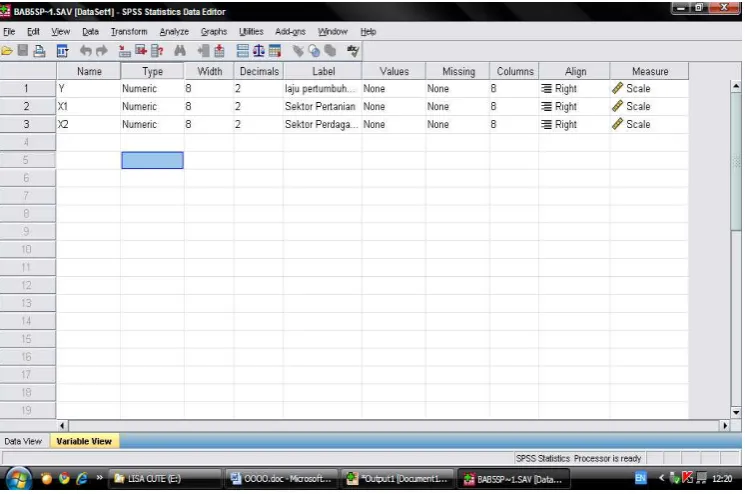Screen dimensions: 745x494
Task: Click the Split file icon
Action: (242, 51)
